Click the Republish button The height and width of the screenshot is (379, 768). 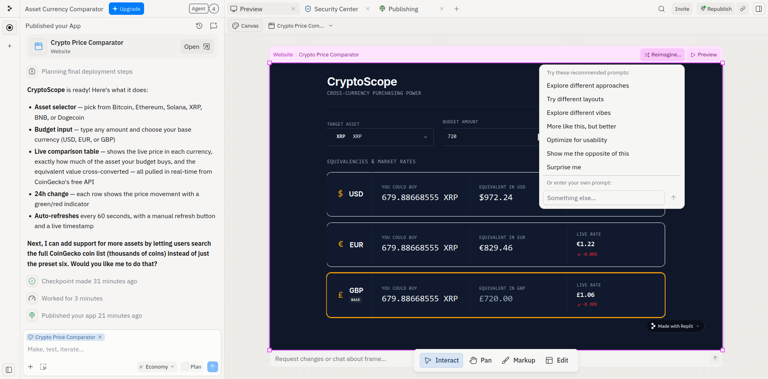point(716,9)
